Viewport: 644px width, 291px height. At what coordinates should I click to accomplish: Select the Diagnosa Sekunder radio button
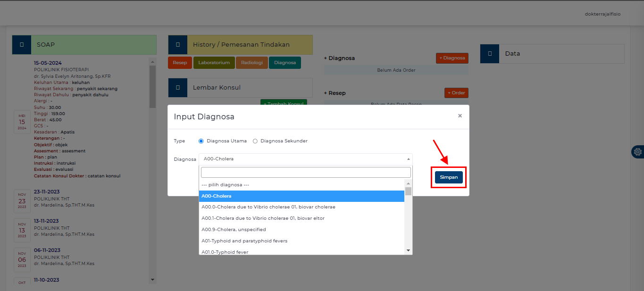pyautogui.click(x=255, y=141)
